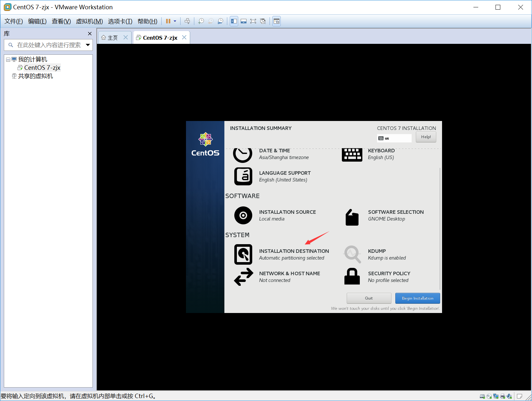
Task: Click the hard disk status bar icon
Action: (482, 397)
